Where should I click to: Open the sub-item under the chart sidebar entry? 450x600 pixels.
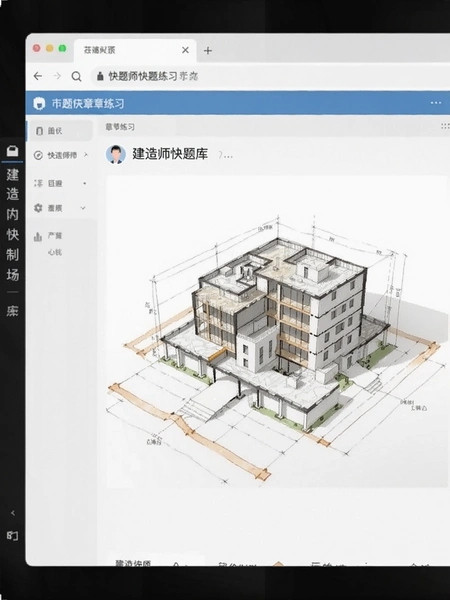(55, 252)
